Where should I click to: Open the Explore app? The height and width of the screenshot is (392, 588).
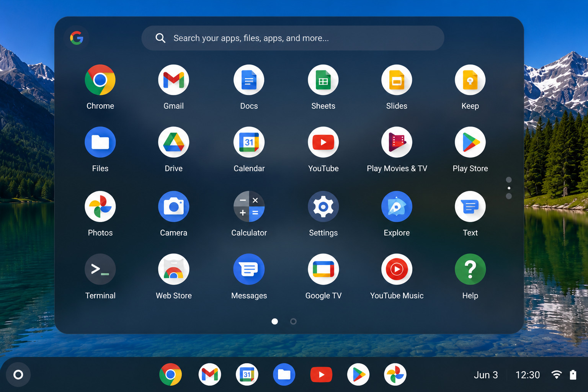coord(397,206)
